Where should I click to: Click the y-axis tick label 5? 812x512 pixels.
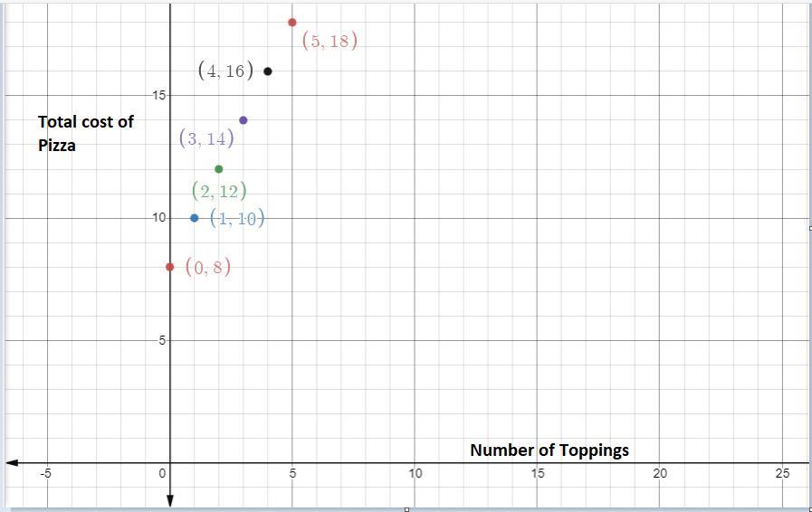(x=162, y=341)
